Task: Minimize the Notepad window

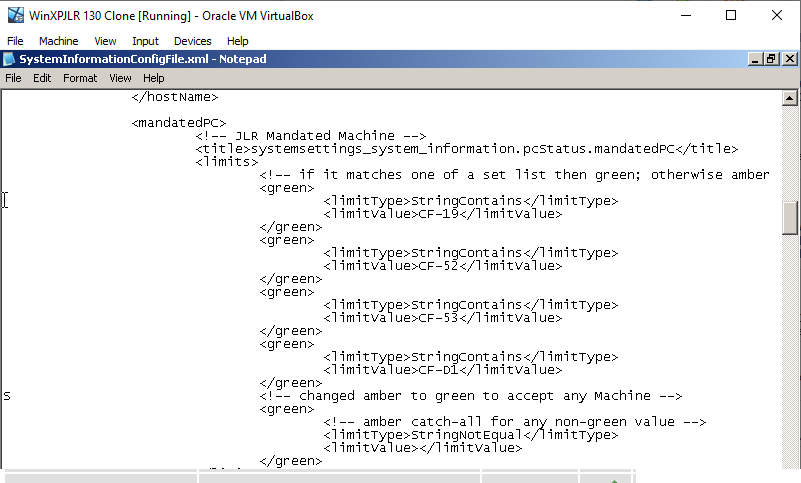Action: [754, 59]
